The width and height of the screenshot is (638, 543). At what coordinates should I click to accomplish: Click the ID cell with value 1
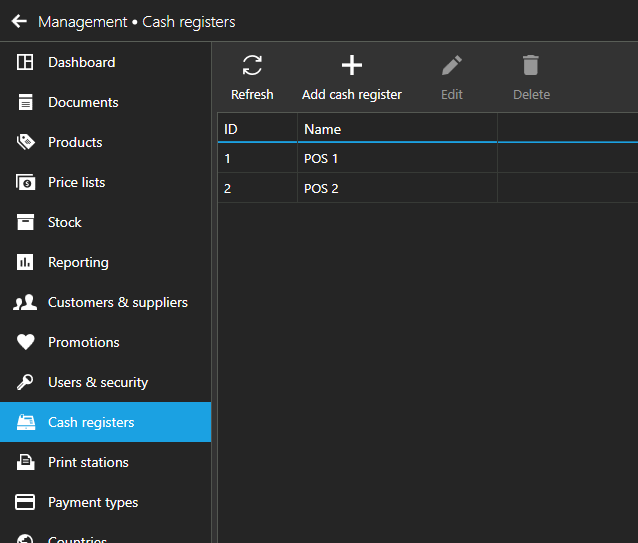tap(258, 158)
